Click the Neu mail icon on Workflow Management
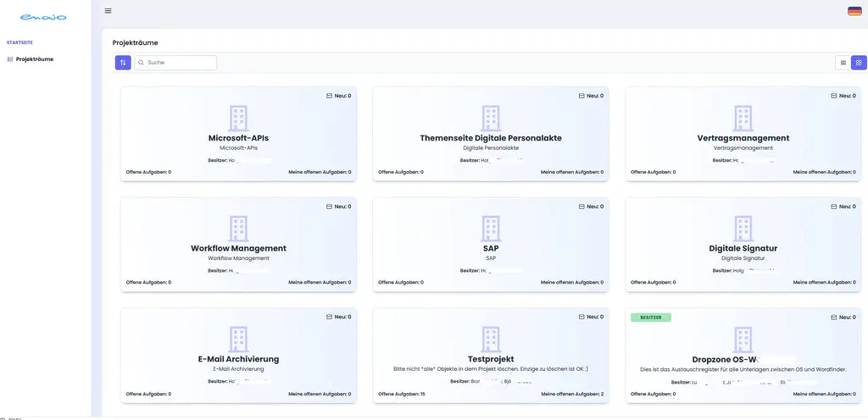 click(x=329, y=206)
